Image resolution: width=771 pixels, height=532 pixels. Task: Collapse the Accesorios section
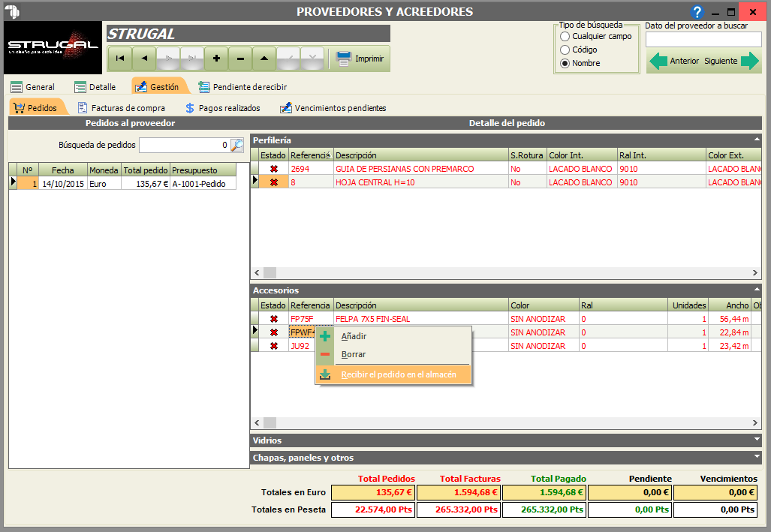(x=757, y=290)
